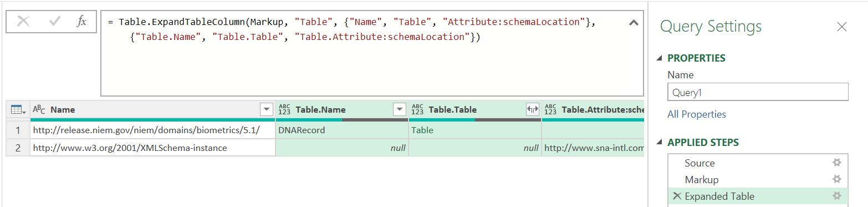This screenshot has height=207, width=868.
Task: Change data type of Table.Name column
Action: [284, 110]
